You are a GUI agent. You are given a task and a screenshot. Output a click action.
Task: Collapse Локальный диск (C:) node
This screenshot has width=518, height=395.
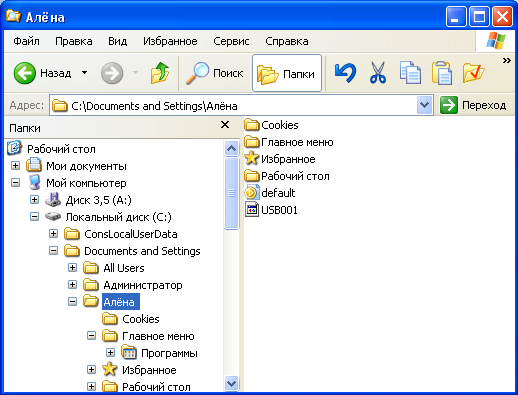pos(34,216)
